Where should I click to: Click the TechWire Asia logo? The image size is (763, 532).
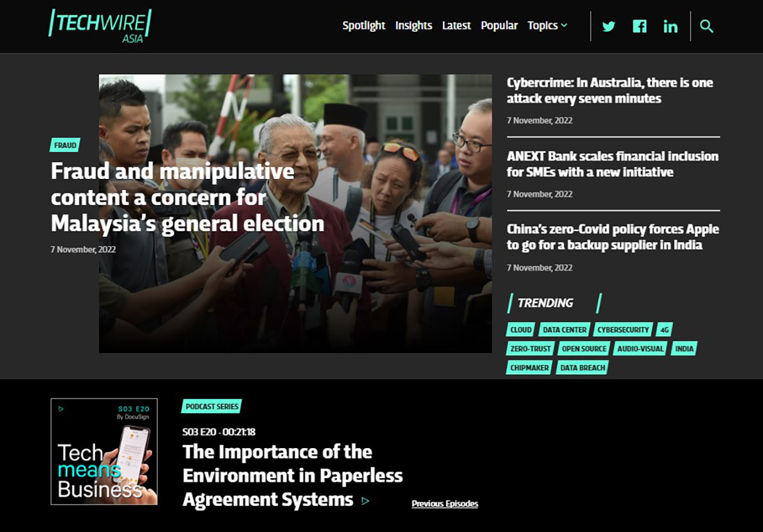point(100,26)
